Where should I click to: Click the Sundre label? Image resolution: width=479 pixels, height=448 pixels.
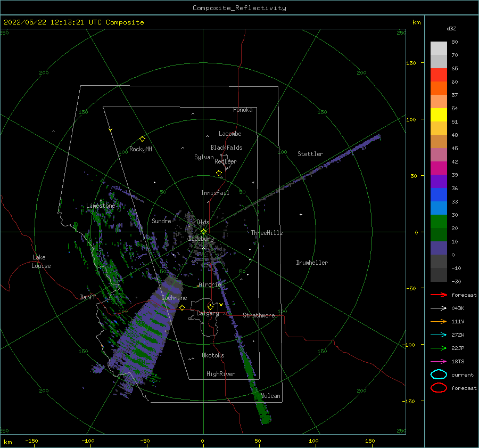point(161,221)
